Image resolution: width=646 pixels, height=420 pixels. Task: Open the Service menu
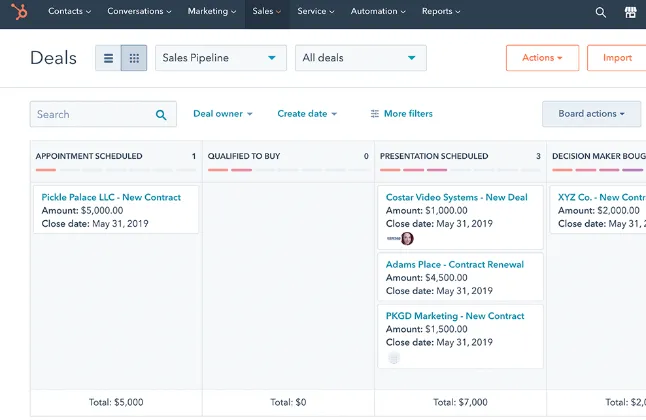coord(316,12)
